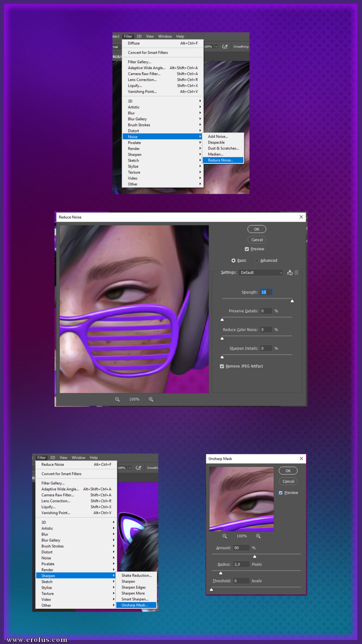
Task: Close the Unsharp Mask dialog
Action: coord(301,458)
